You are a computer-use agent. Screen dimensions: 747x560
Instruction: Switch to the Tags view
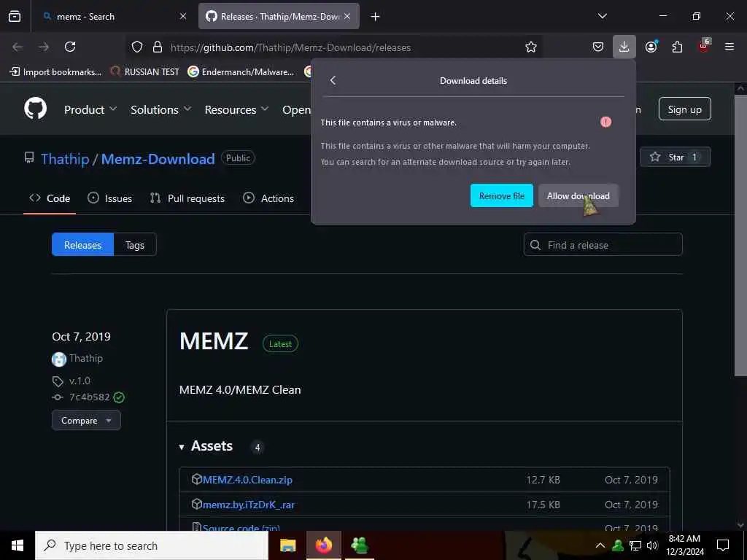135,245
